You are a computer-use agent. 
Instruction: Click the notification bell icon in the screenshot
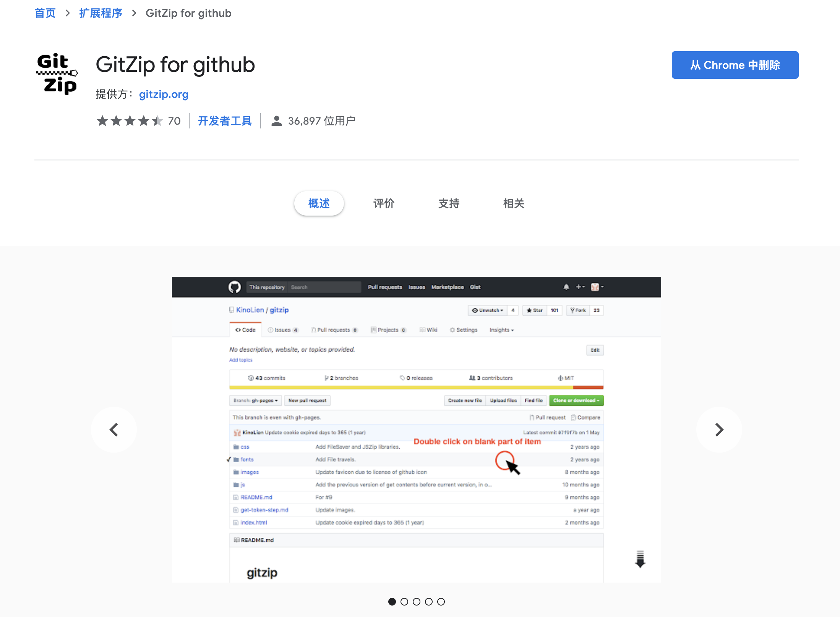tap(567, 287)
